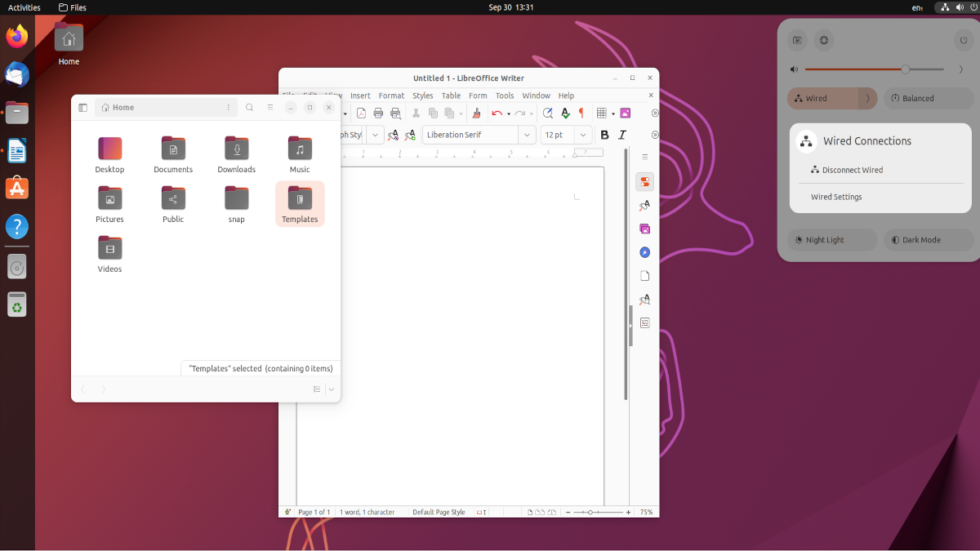The image size is (980, 551).
Task: Open Manage Changes sidebar icon in Writer
Action: click(645, 323)
